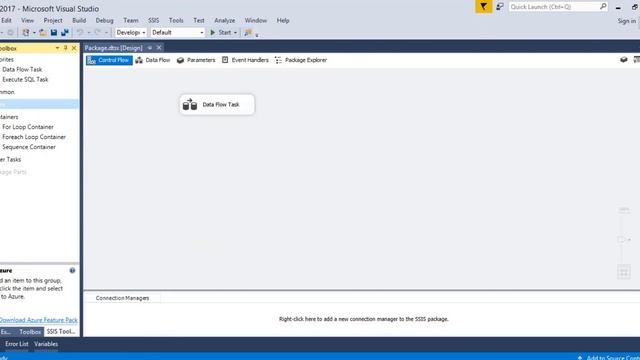Viewport: 640px width, 360px height.
Task: Switch to the Parameters tab
Action: (x=196, y=60)
